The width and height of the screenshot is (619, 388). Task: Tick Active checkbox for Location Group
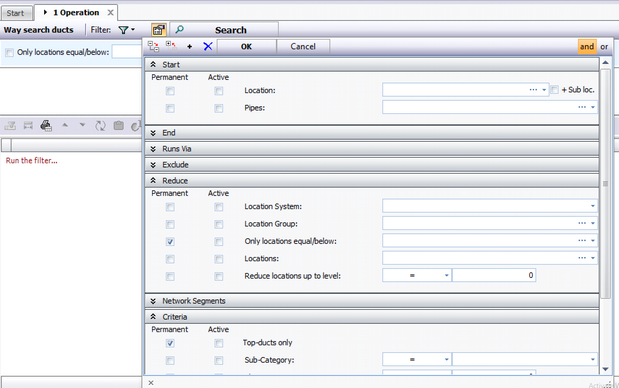pyautogui.click(x=219, y=225)
